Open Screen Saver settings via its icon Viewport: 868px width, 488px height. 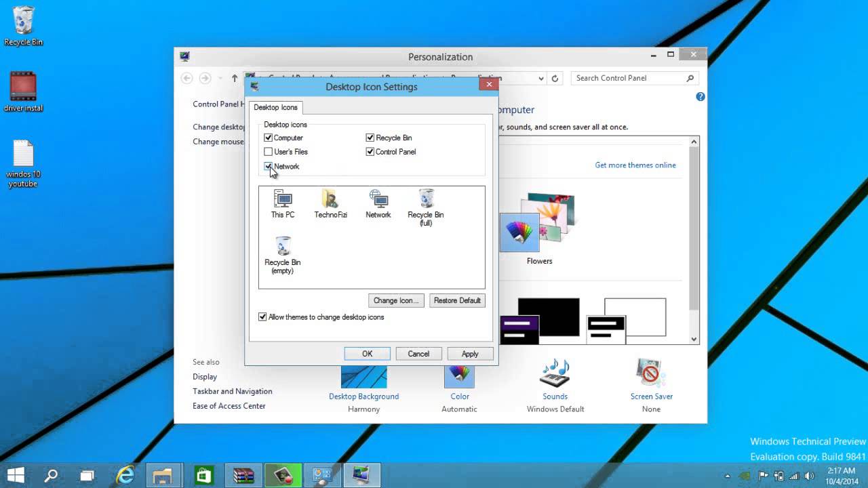(x=651, y=373)
